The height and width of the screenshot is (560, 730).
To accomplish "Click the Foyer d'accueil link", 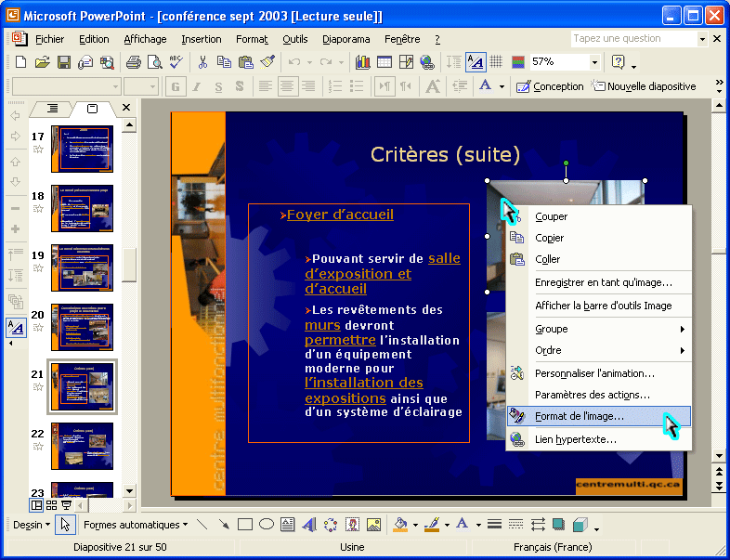I will pyautogui.click(x=340, y=215).
